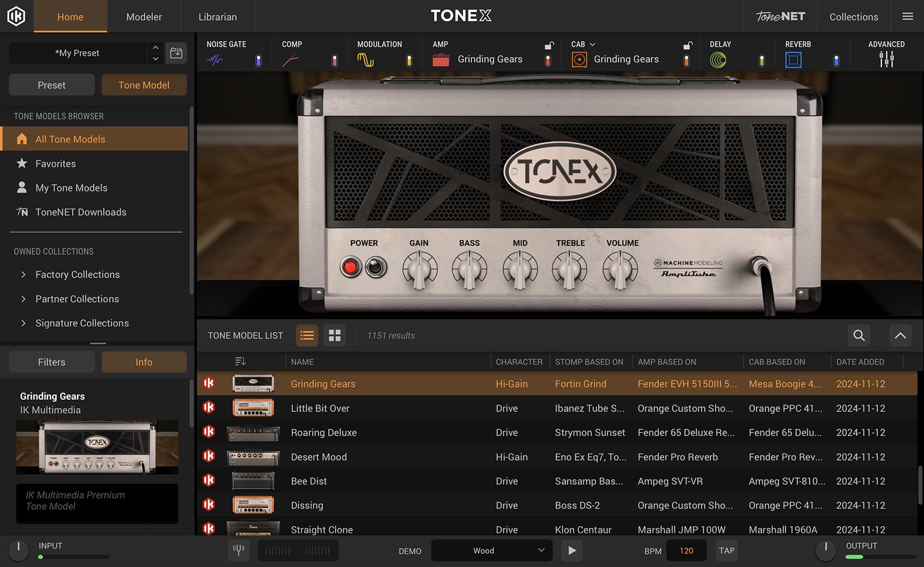Open the Wood demo dropdown
924x567 pixels.
click(x=492, y=550)
